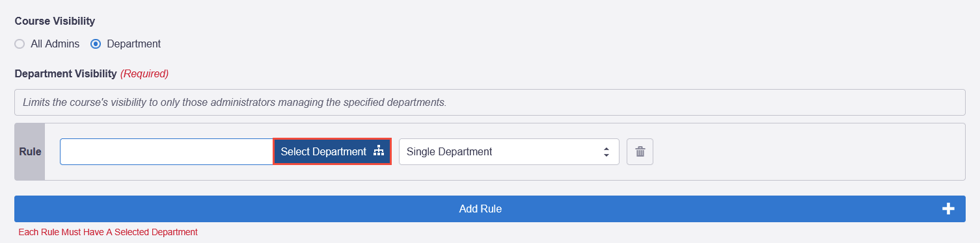980x243 pixels.
Task: Click the Department Visibility heading
Action: point(66,74)
